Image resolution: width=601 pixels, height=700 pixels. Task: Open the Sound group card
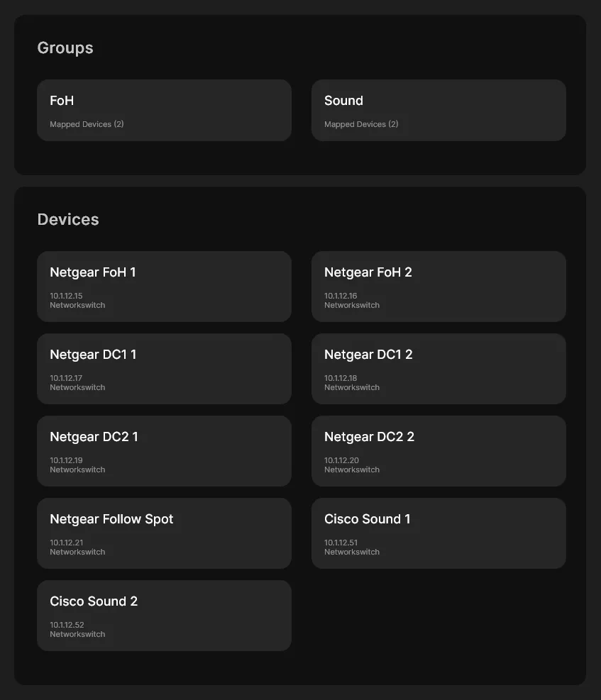point(439,110)
